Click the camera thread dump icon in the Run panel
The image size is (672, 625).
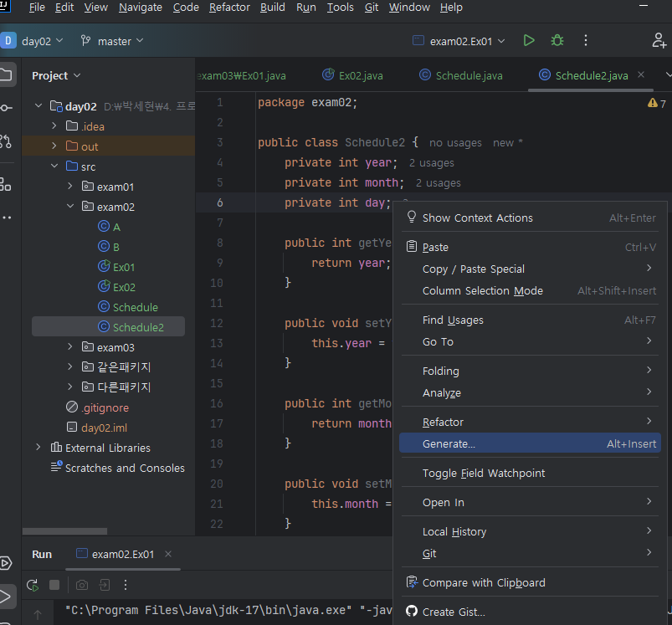click(x=82, y=585)
